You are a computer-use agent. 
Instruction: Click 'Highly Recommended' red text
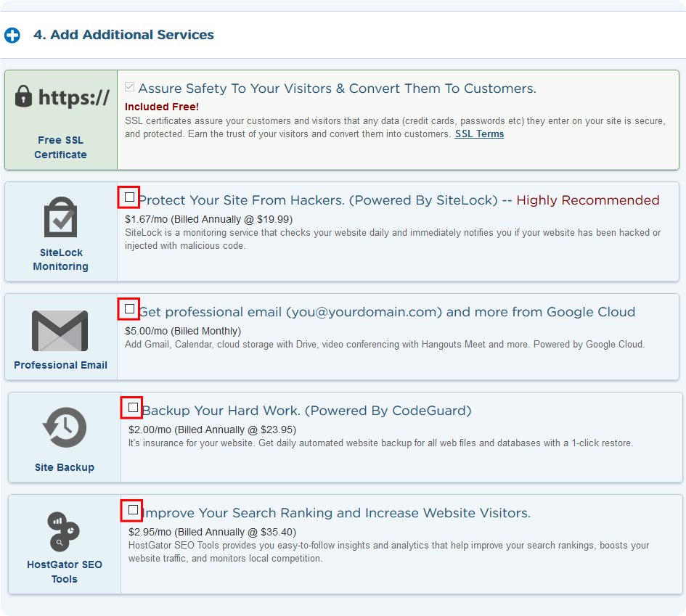click(587, 200)
